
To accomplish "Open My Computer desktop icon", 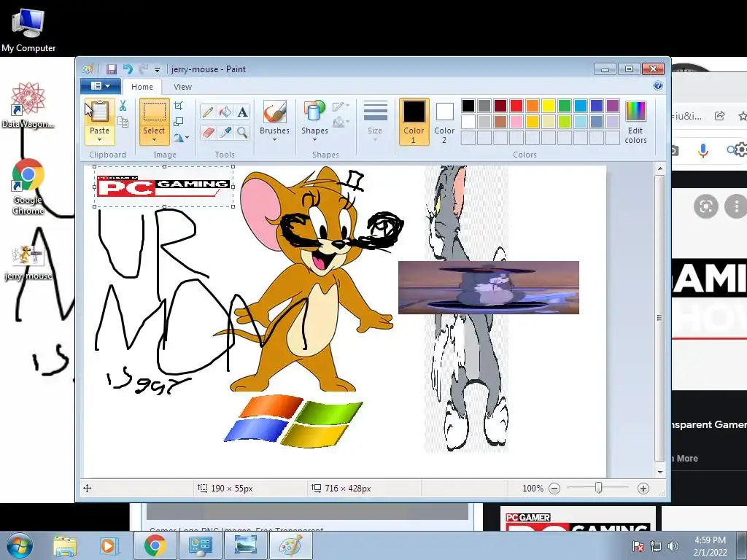I will pyautogui.click(x=28, y=29).
